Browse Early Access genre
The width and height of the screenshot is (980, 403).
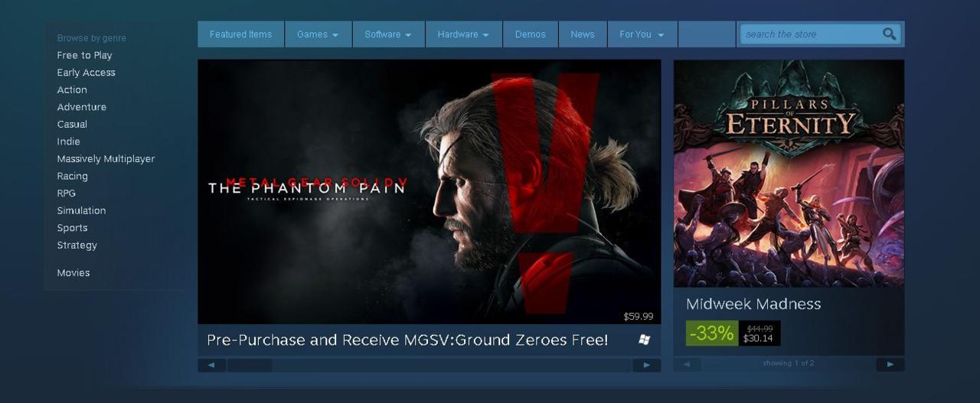click(x=86, y=73)
